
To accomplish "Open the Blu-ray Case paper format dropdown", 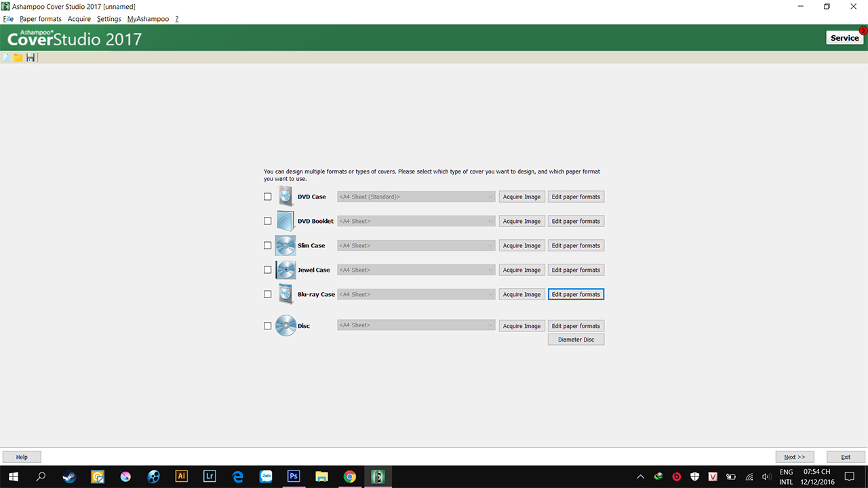I will pyautogui.click(x=416, y=294).
